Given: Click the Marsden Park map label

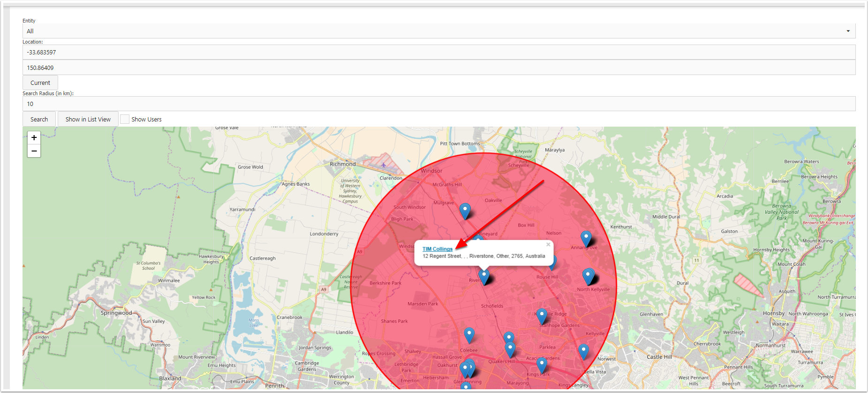Looking at the screenshot, I should [x=423, y=304].
